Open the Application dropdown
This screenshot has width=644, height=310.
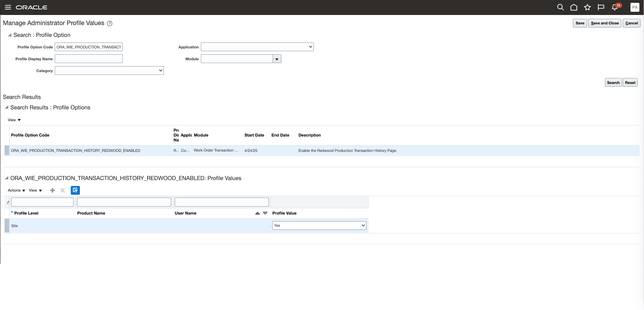(x=257, y=47)
